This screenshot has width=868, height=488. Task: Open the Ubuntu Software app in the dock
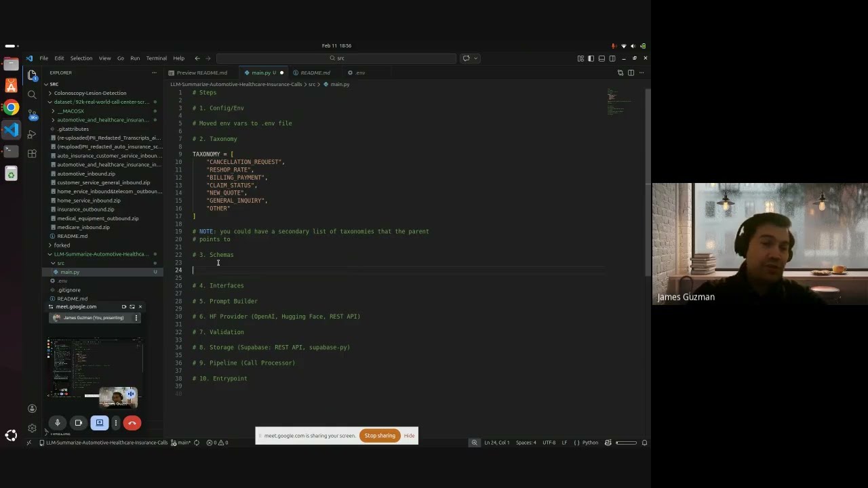coord(11,85)
